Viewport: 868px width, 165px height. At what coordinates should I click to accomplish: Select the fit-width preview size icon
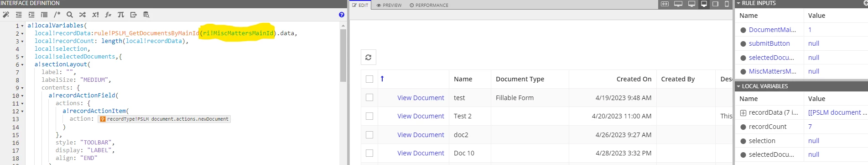(665, 4)
